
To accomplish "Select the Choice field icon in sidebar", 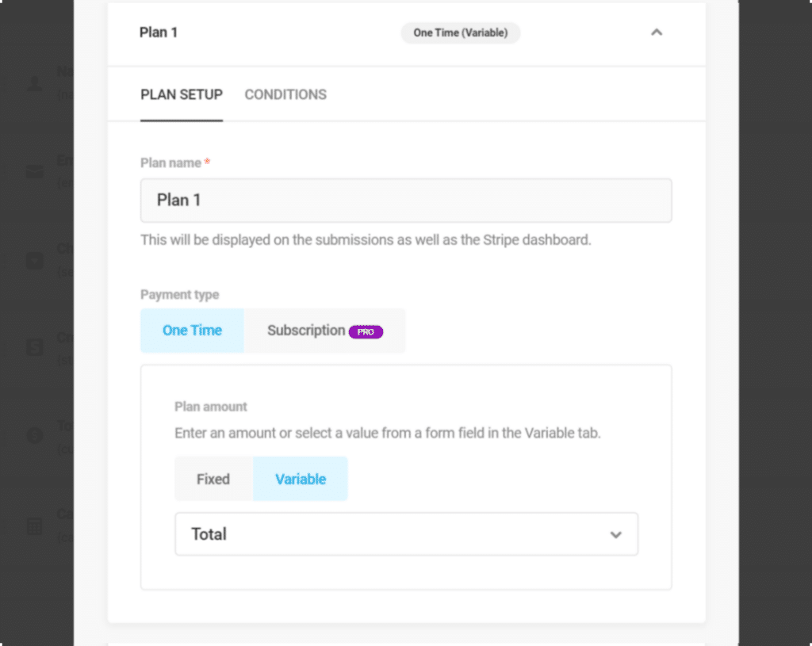I will click(35, 261).
